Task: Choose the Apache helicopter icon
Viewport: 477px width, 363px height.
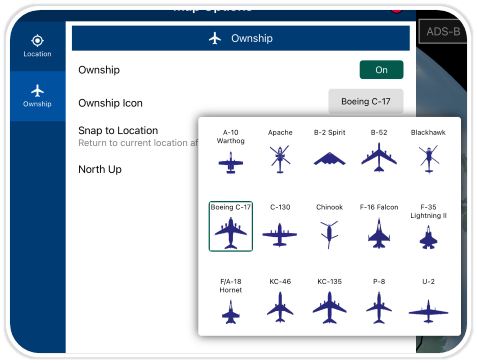Action: pos(280,159)
